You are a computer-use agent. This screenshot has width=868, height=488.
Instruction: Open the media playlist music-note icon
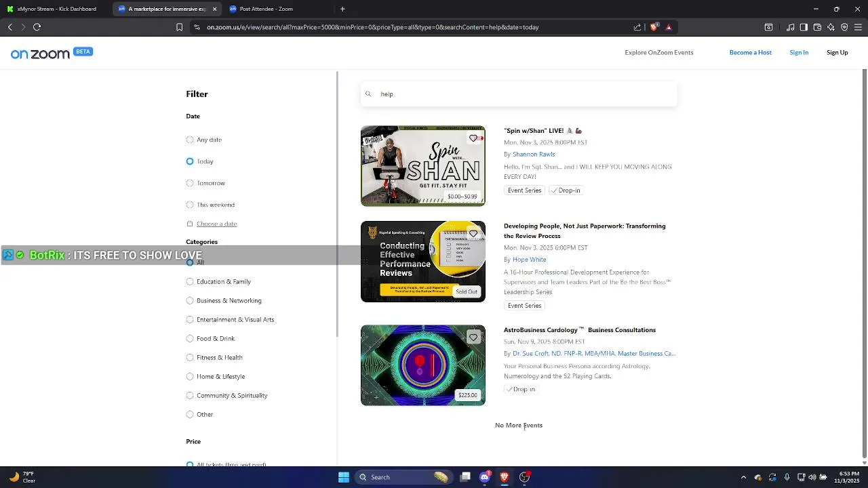coord(790,27)
